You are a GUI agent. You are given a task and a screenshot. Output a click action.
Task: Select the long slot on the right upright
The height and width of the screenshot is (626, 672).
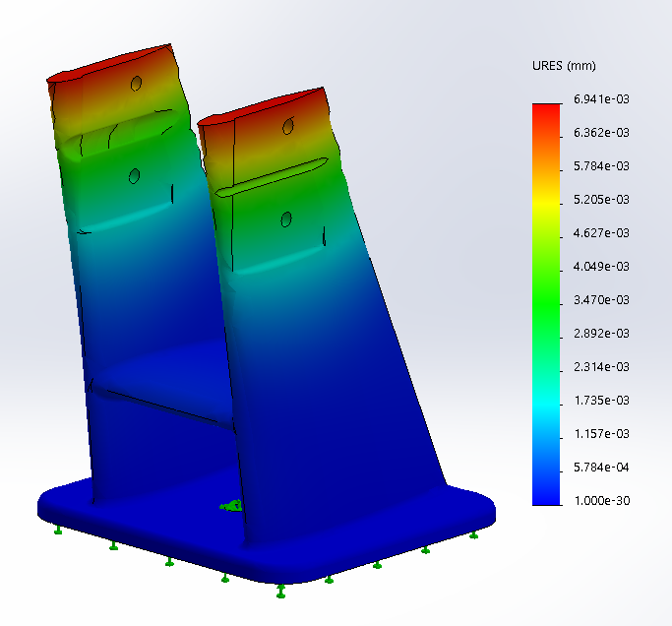coord(272,177)
